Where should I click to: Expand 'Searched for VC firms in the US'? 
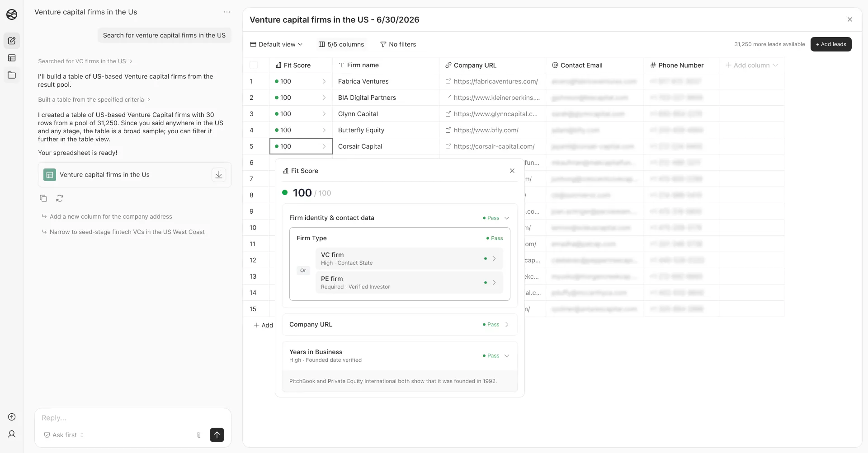coord(85,61)
